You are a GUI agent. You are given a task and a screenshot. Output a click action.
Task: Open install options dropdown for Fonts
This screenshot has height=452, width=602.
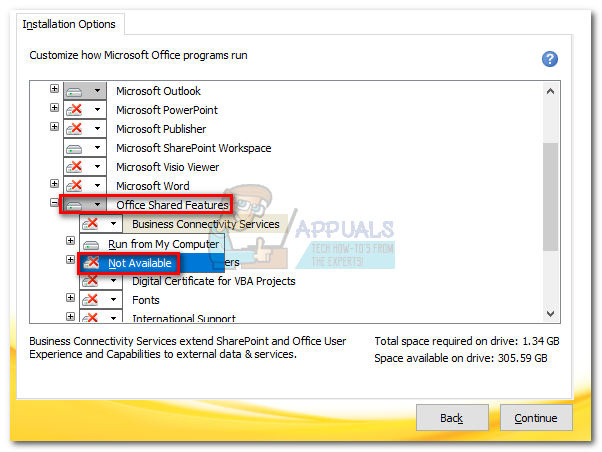[x=114, y=300]
